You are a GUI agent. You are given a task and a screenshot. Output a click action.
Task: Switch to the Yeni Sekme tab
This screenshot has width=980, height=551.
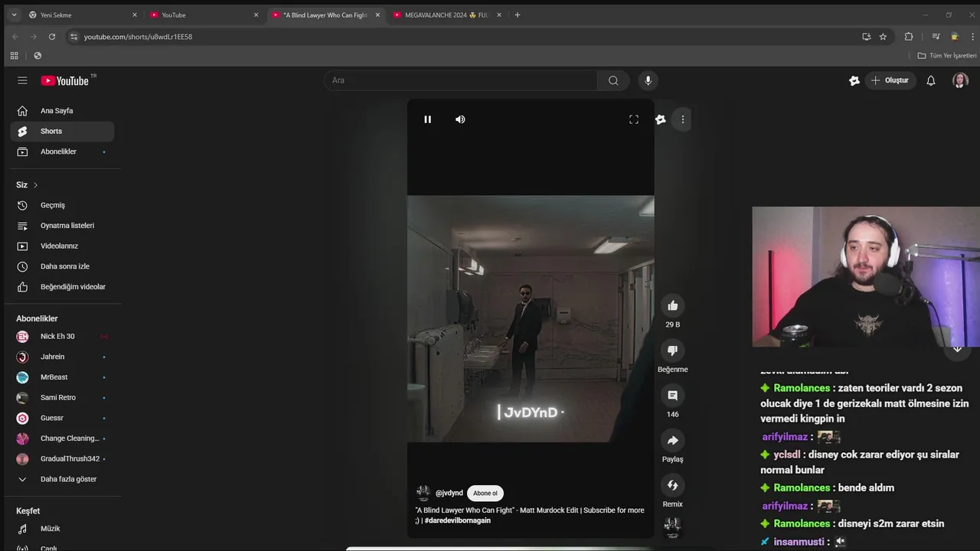[82, 15]
